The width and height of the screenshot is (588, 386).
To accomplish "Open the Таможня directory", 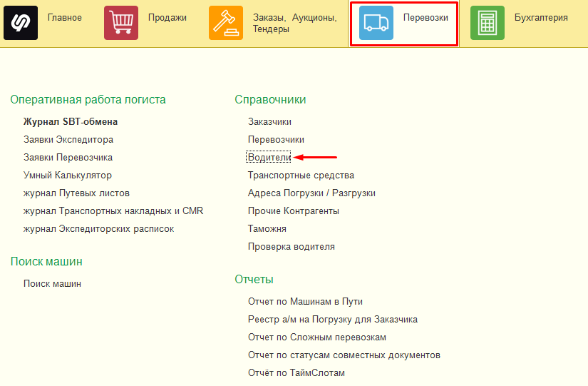I will click(x=267, y=228).
